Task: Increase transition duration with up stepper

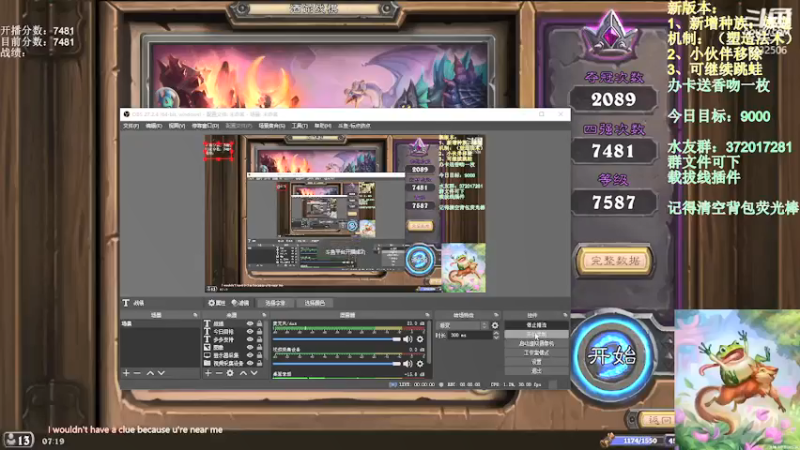Action: [x=496, y=333]
